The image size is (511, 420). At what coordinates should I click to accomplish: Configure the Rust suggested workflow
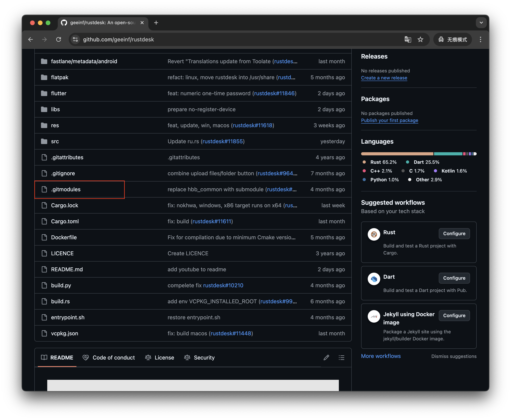coord(454,233)
